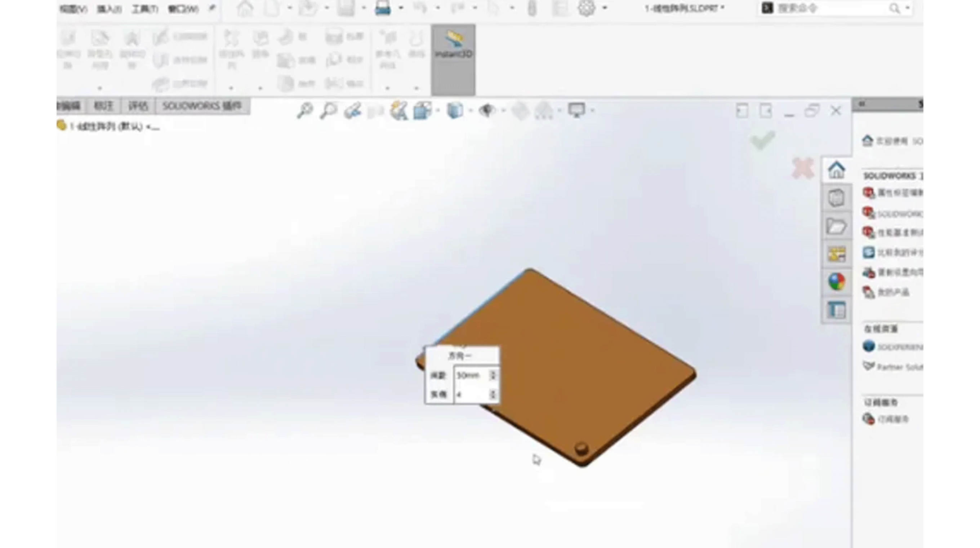Open the 窗口(W) menu
Screen dimensions: 980x548
click(183, 9)
